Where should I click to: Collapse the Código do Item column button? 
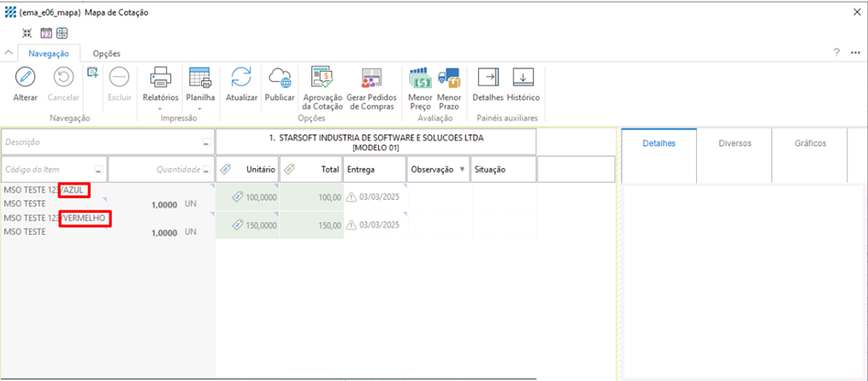click(99, 170)
